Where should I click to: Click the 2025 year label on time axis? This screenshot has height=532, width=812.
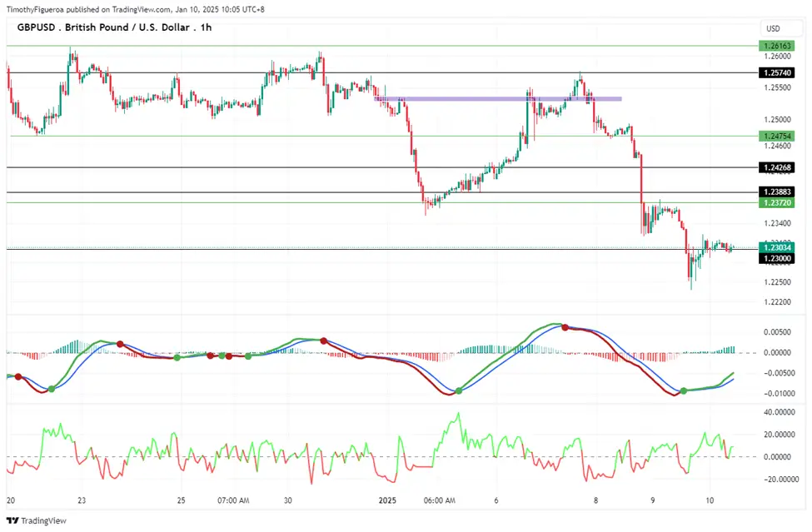(387, 500)
